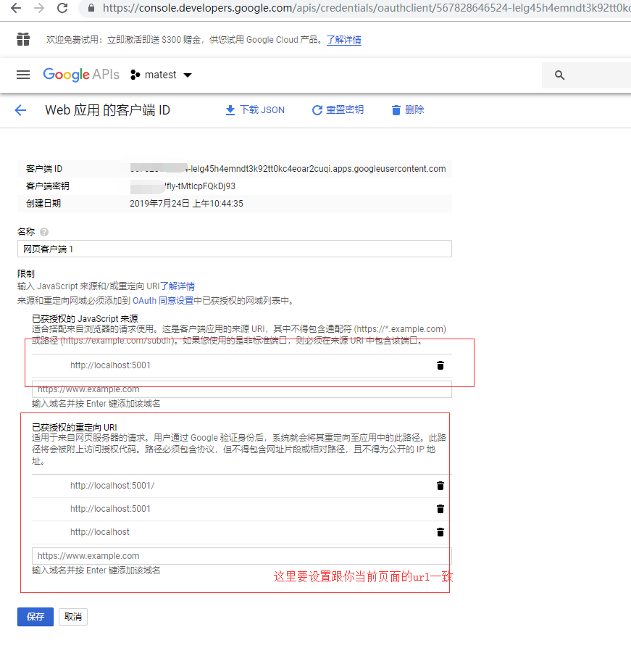Delete JavaScript origin http://localhost:5001
This screenshot has width=631, height=672.
(x=440, y=365)
